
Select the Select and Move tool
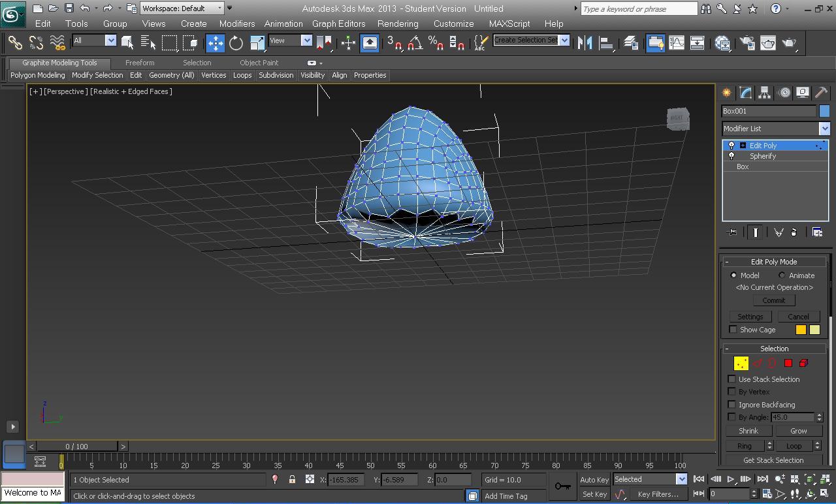[x=216, y=43]
